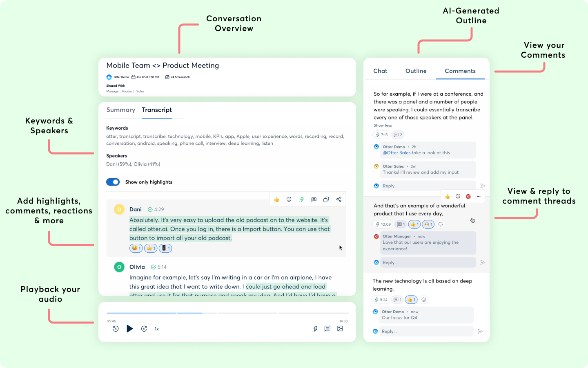This screenshot has width=588, height=368.
Task: Click the highlighter icon in transcript toolbar
Action: tap(301, 200)
